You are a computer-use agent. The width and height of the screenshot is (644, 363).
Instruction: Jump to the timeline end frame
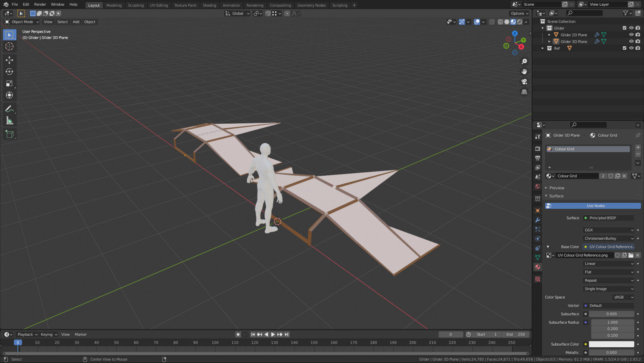(x=287, y=334)
